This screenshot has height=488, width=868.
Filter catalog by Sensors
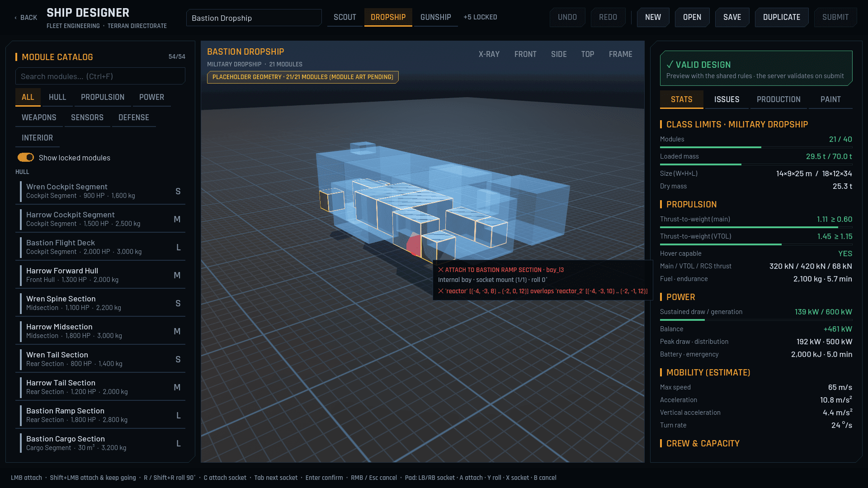click(x=87, y=117)
